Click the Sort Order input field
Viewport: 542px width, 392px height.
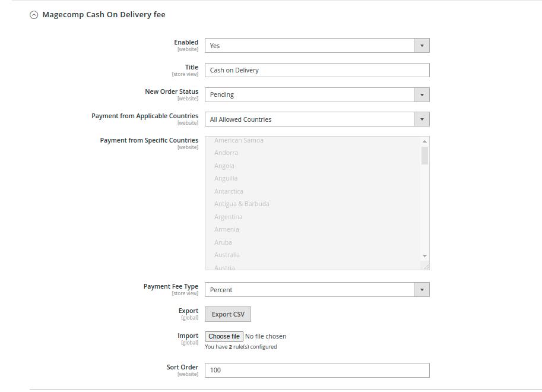point(317,370)
